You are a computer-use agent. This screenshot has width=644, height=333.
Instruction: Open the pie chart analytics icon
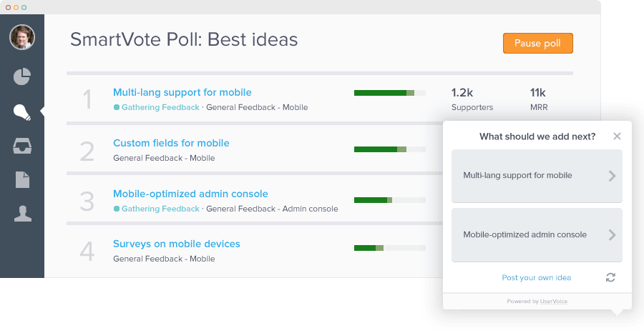[x=22, y=76]
